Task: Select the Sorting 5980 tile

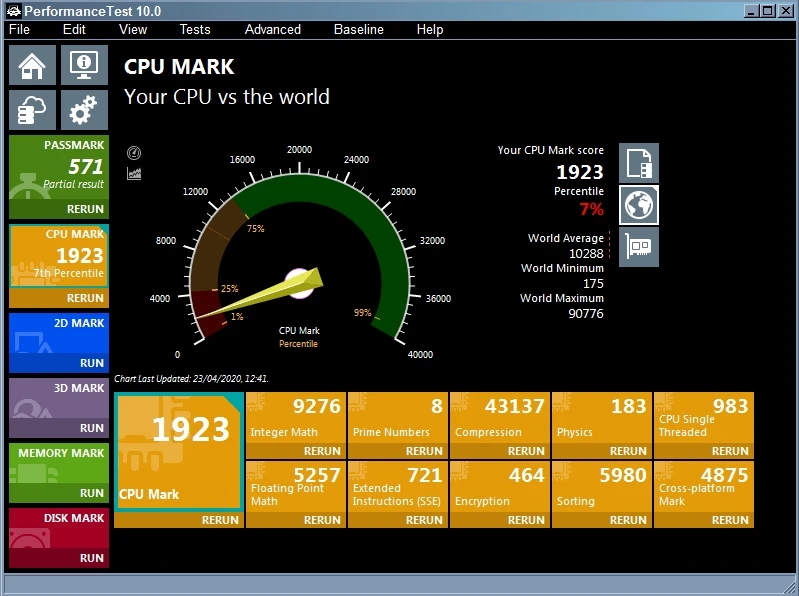Action: pyautogui.click(x=602, y=487)
